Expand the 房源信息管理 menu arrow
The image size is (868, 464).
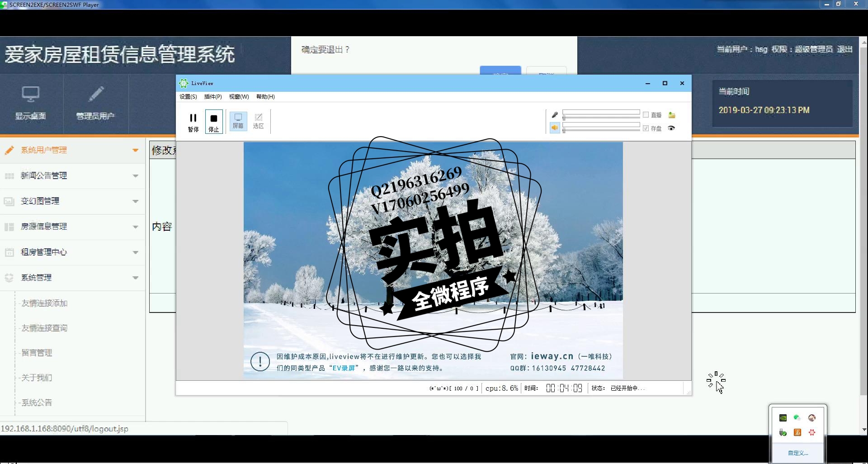pos(135,227)
